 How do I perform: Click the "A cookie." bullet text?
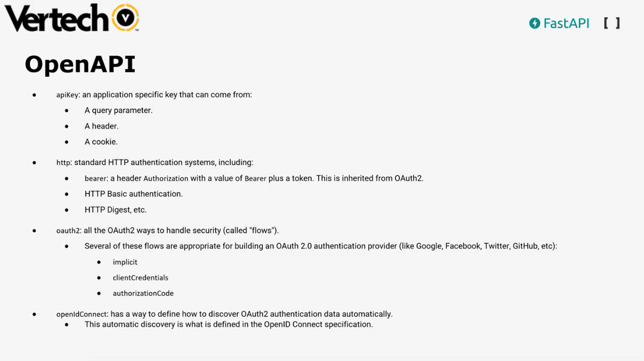[101, 142]
